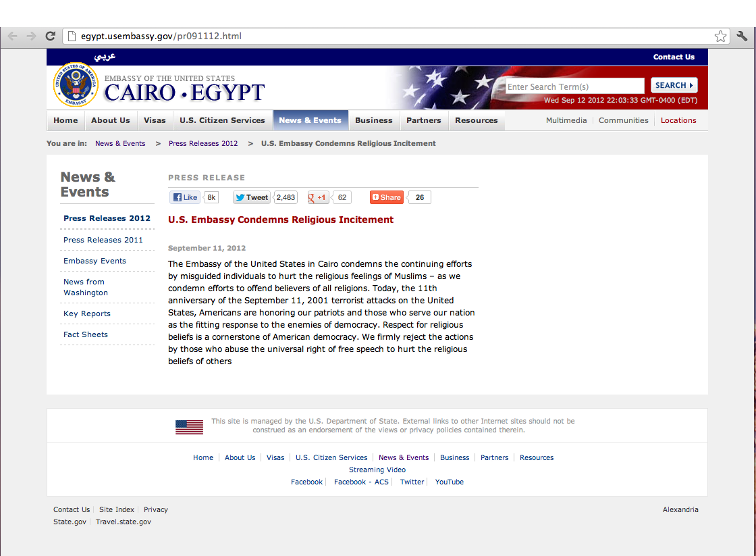This screenshot has width=756, height=556.
Task: Click the Facebook Like button
Action: (x=186, y=197)
